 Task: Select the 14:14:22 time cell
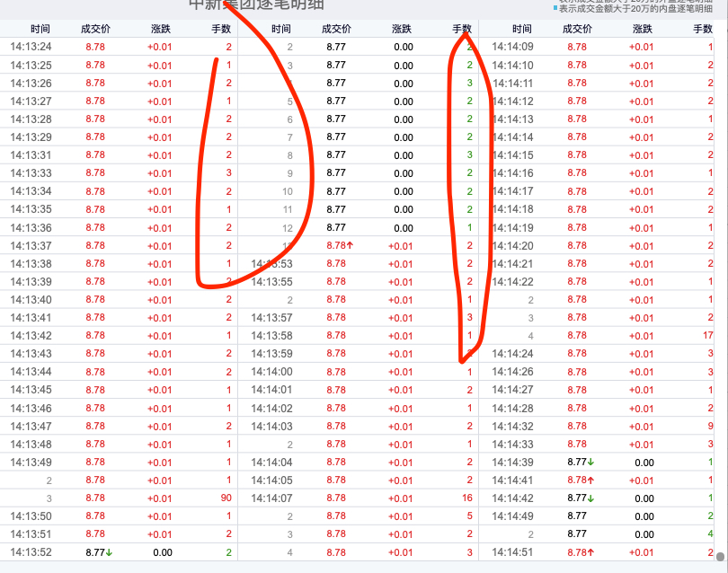pos(512,282)
